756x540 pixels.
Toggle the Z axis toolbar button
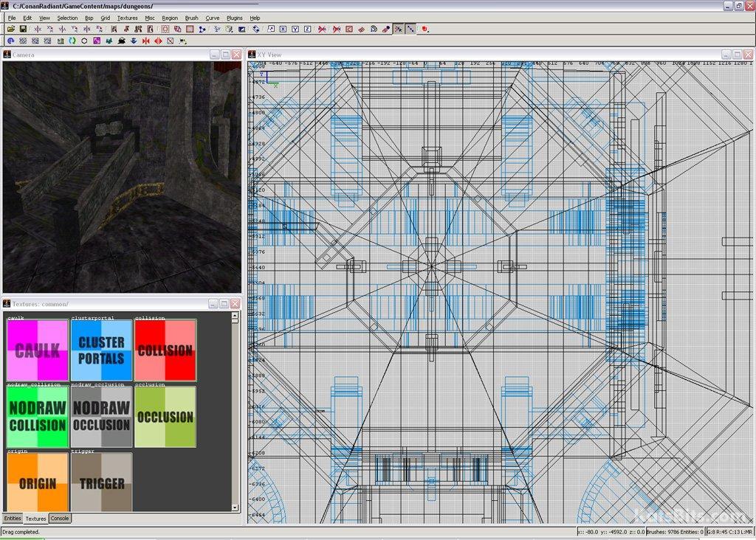(x=306, y=30)
